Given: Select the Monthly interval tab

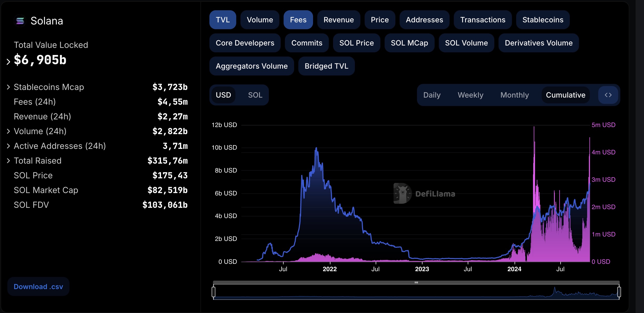Looking at the screenshot, I should tap(515, 95).
